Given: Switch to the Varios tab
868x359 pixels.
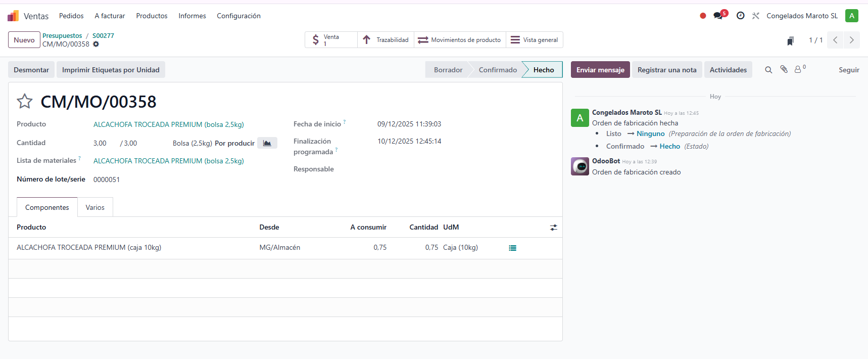Looking at the screenshot, I should (95, 207).
